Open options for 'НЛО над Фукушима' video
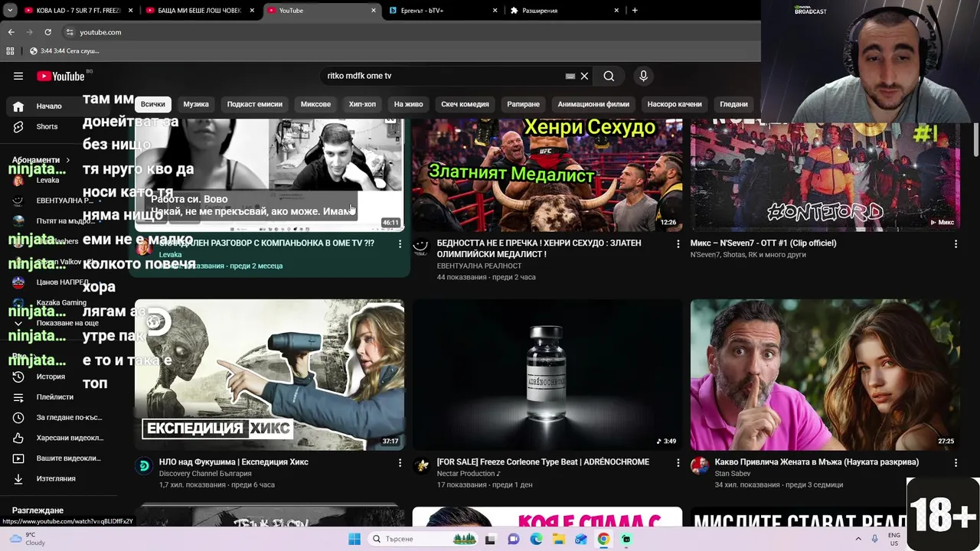 (400, 462)
